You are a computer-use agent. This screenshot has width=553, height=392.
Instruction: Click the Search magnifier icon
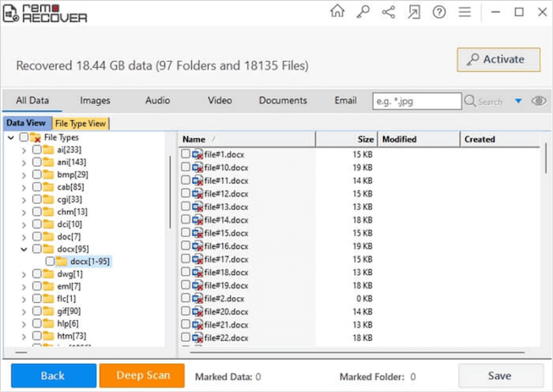pyautogui.click(x=470, y=101)
